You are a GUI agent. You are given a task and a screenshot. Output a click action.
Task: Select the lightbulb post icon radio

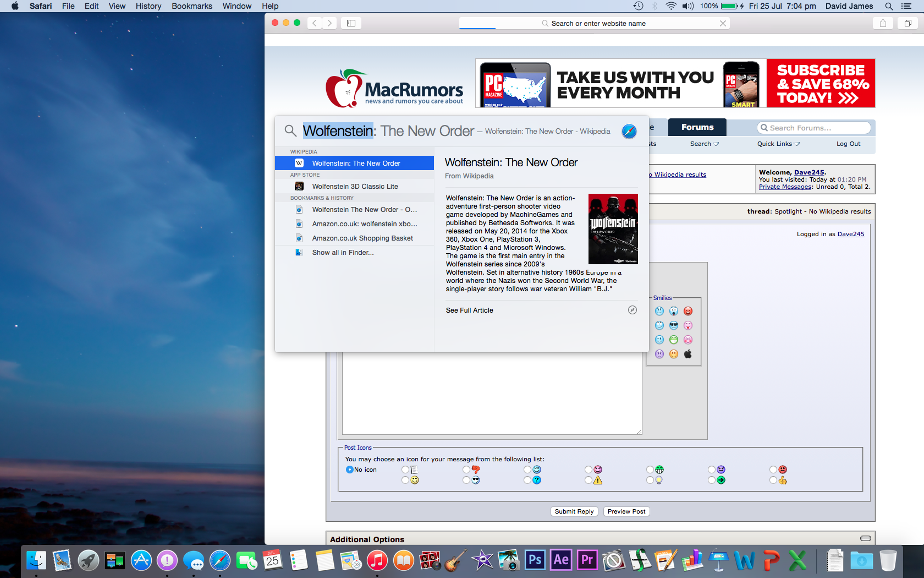point(650,480)
